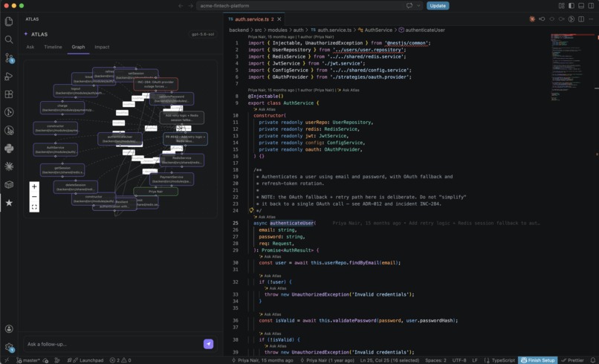599x364 pixels.
Task: Zoom out on the Atlas graph
Action: click(x=34, y=197)
